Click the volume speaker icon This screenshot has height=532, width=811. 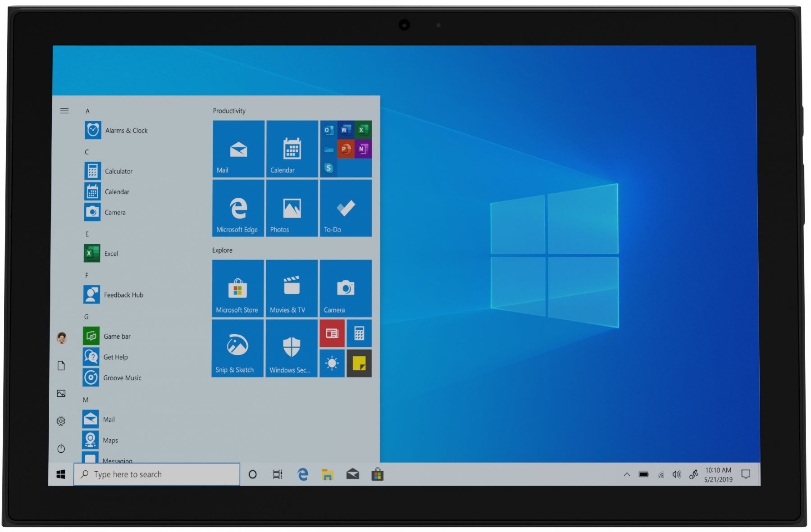click(677, 474)
